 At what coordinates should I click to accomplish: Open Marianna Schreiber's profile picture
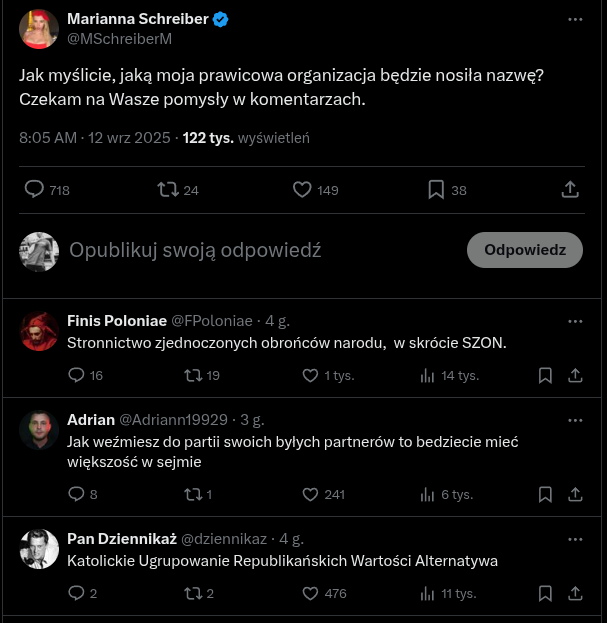point(39,29)
